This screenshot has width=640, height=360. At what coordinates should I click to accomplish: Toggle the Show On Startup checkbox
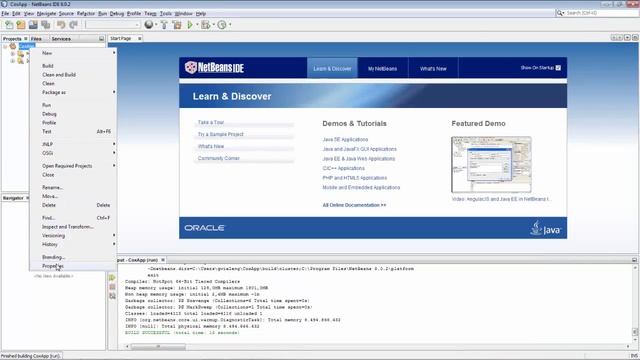point(558,68)
